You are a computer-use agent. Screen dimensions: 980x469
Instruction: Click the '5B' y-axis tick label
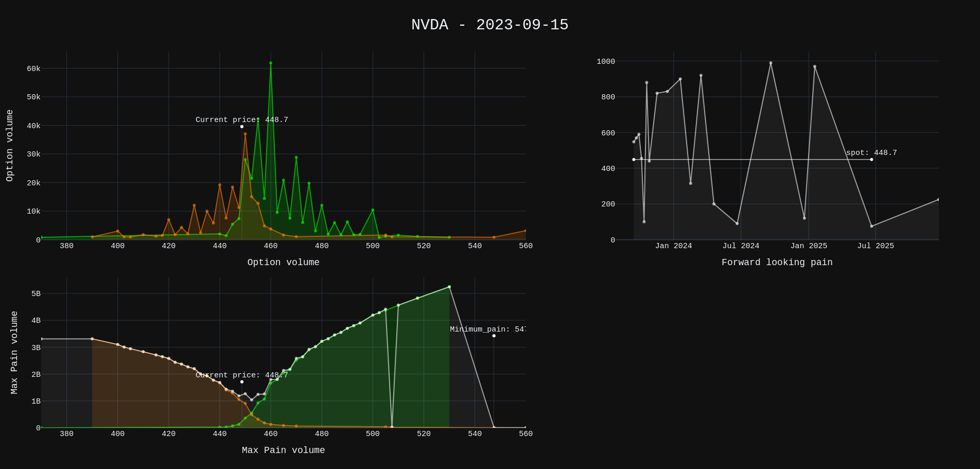pyautogui.click(x=36, y=293)
